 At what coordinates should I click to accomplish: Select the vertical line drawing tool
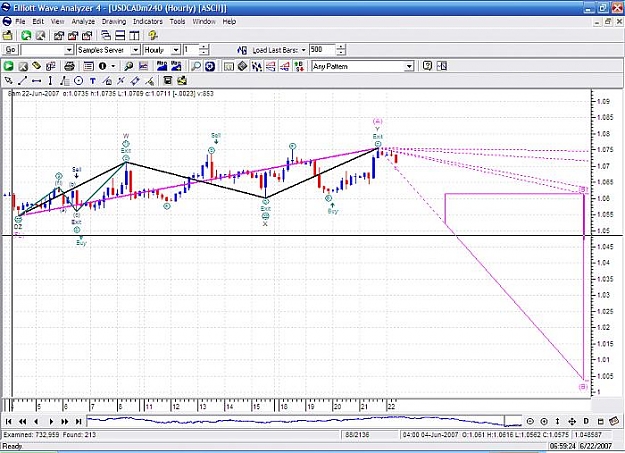(50, 81)
